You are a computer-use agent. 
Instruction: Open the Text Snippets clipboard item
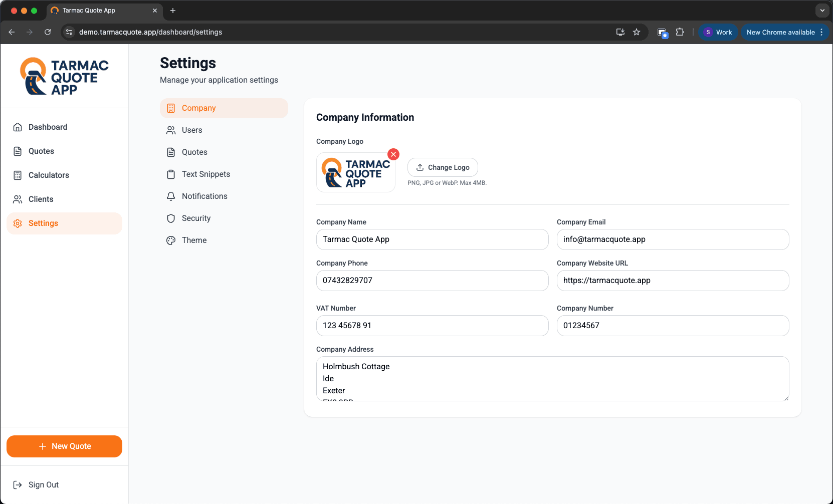(205, 174)
